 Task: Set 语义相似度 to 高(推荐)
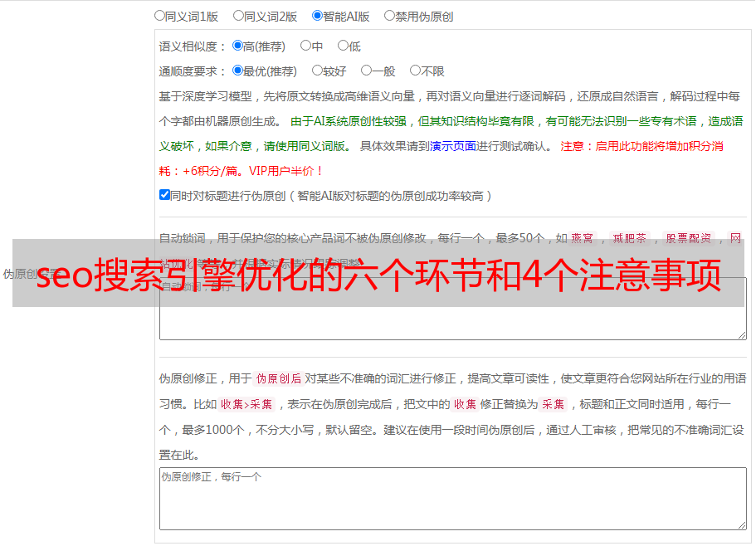click(x=237, y=46)
